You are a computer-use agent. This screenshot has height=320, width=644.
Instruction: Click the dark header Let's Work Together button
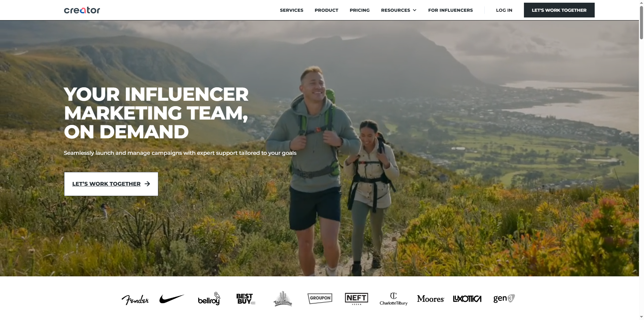pyautogui.click(x=559, y=10)
